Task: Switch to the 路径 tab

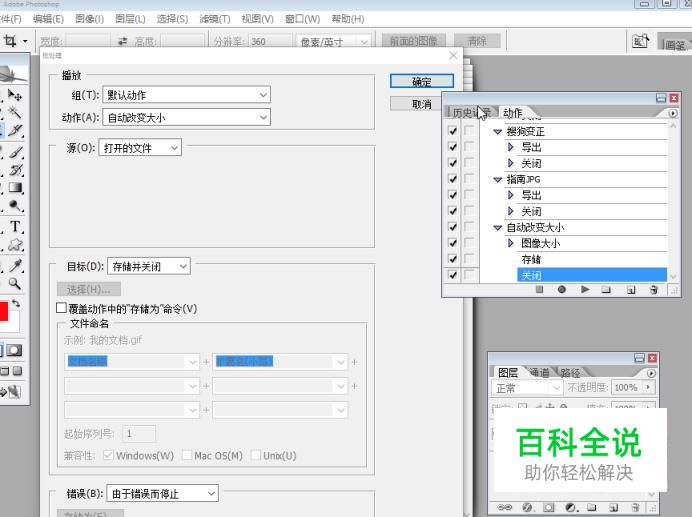Action: tap(570, 373)
